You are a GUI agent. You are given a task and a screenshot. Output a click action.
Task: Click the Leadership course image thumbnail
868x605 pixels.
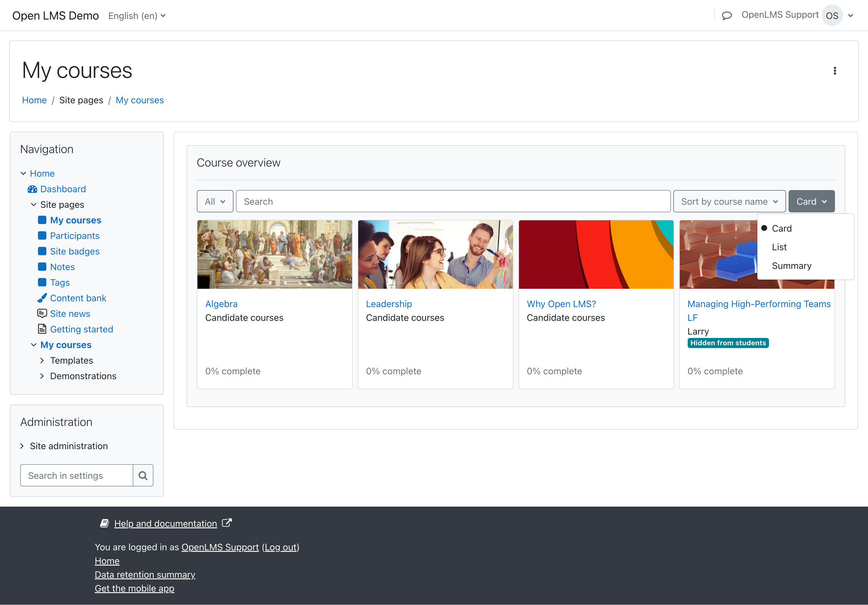[435, 254]
